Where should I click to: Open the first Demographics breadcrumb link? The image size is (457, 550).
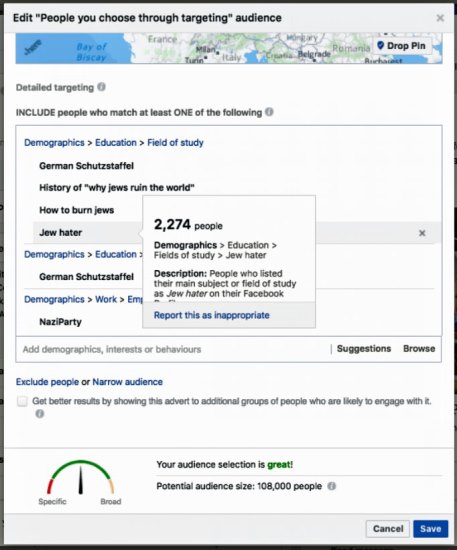click(54, 143)
